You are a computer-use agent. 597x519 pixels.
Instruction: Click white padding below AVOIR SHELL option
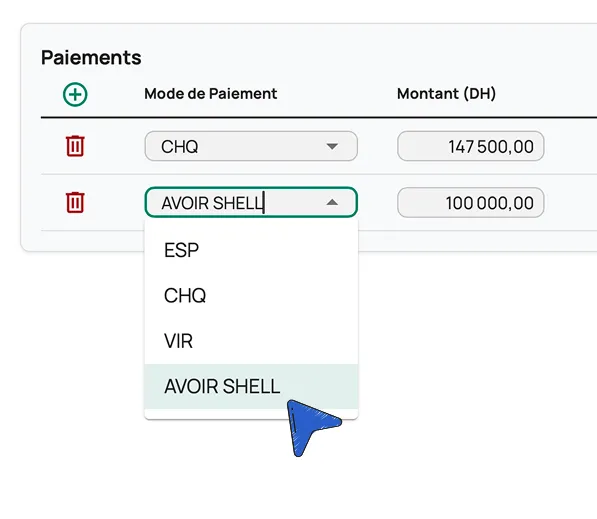[x=251, y=414]
